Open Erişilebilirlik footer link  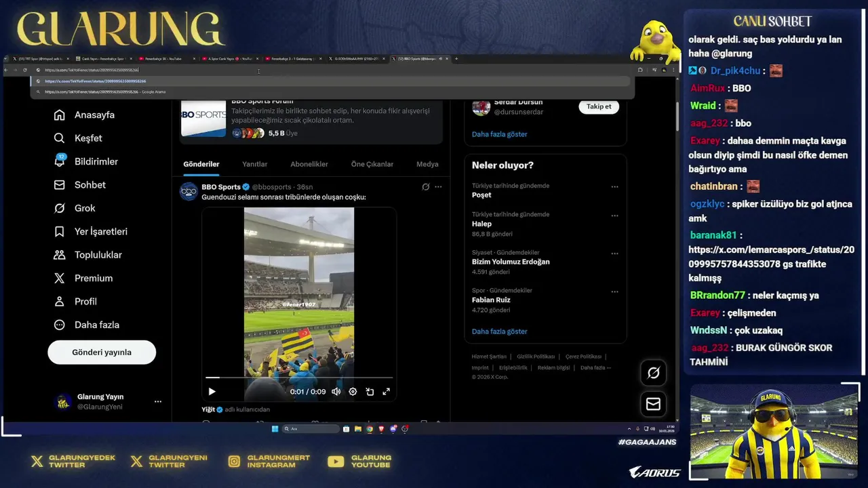coord(513,367)
